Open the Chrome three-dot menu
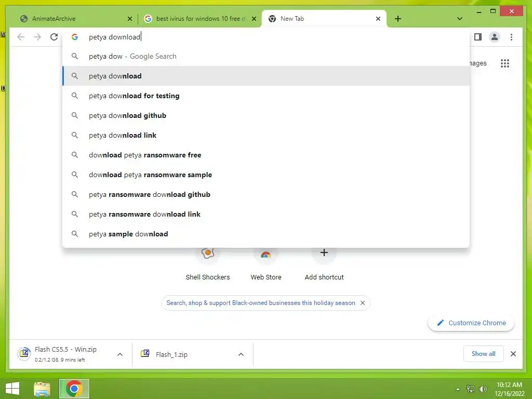The width and height of the screenshot is (532, 399). pos(511,37)
